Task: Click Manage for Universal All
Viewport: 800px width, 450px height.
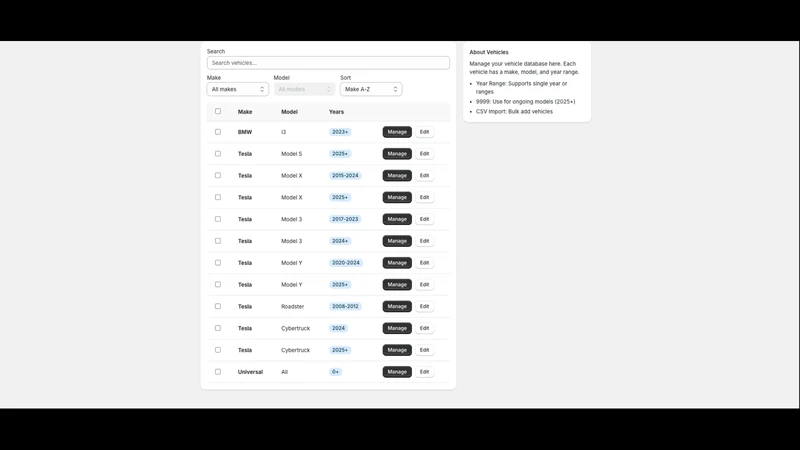Action: pyautogui.click(x=397, y=372)
